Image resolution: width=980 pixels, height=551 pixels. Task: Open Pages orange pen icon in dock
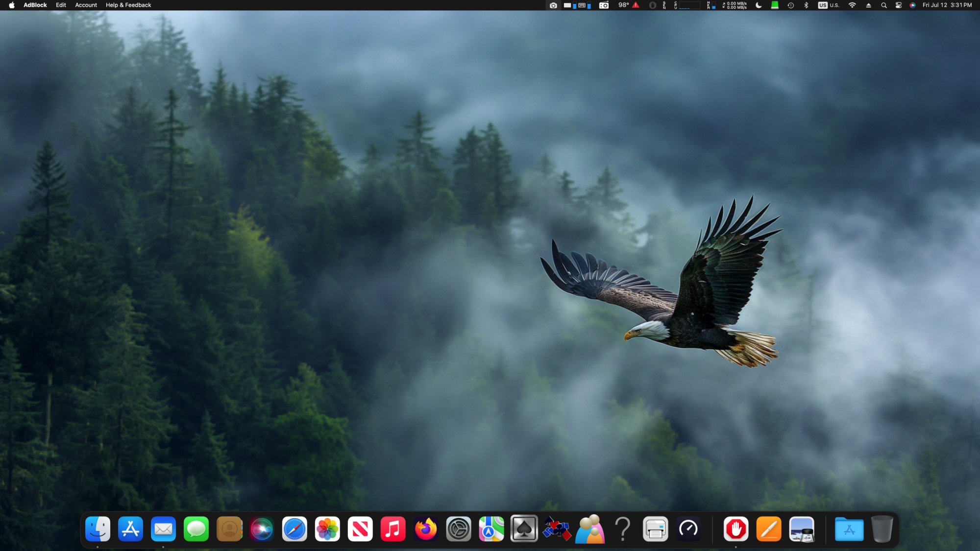click(x=768, y=529)
